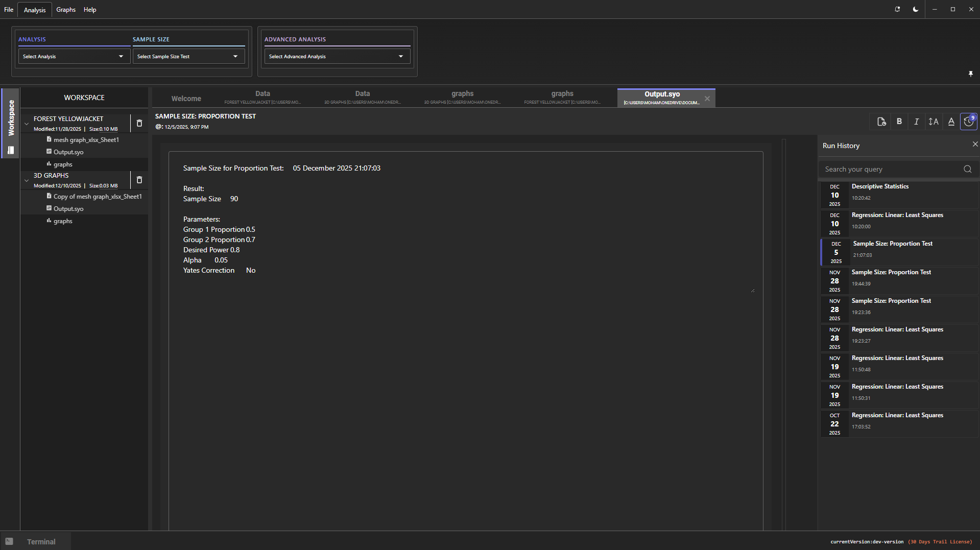Viewport: 980px width, 550px height.
Task: Open the notifications bell icon
Action: [x=897, y=9]
